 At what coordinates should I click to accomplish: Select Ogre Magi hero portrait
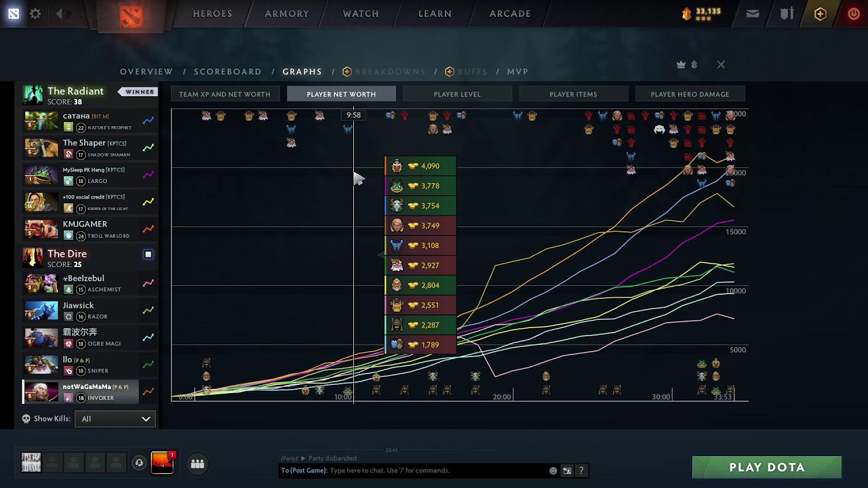(41, 338)
